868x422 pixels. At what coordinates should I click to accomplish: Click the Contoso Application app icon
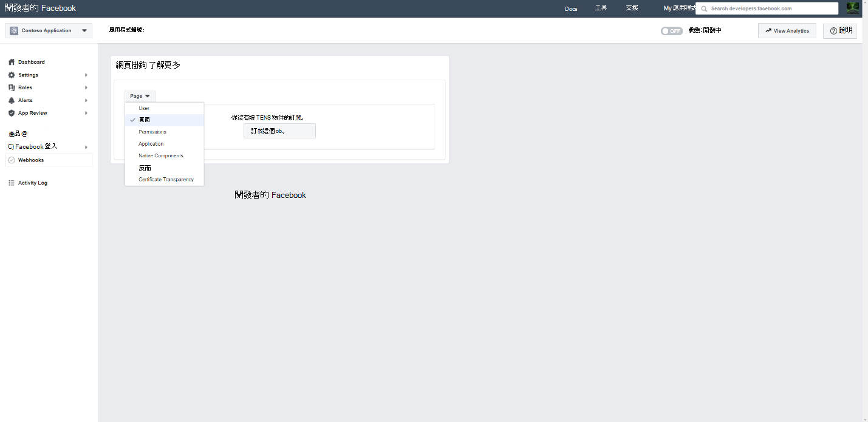click(x=14, y=30)
